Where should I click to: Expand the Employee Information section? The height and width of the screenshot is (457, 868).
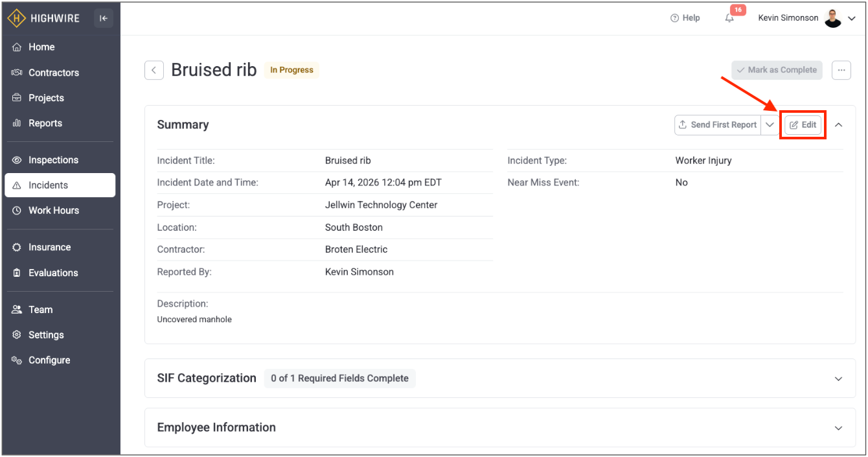838,428
